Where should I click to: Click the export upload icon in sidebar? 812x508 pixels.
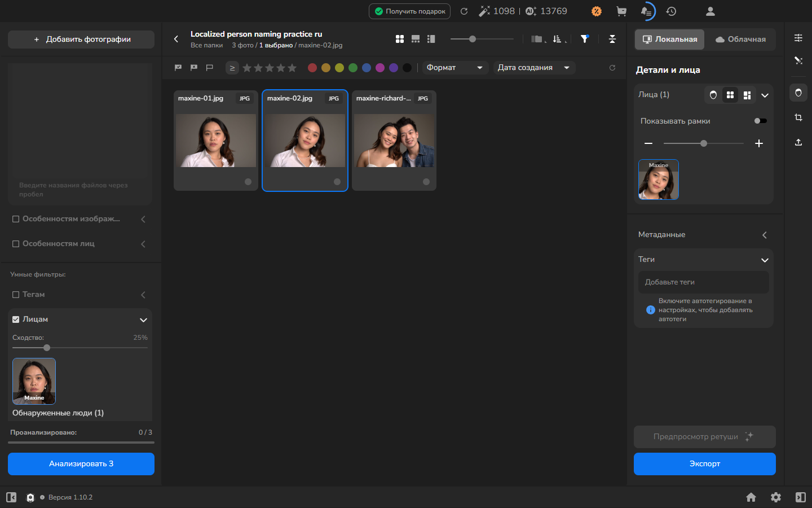point(798,142)
